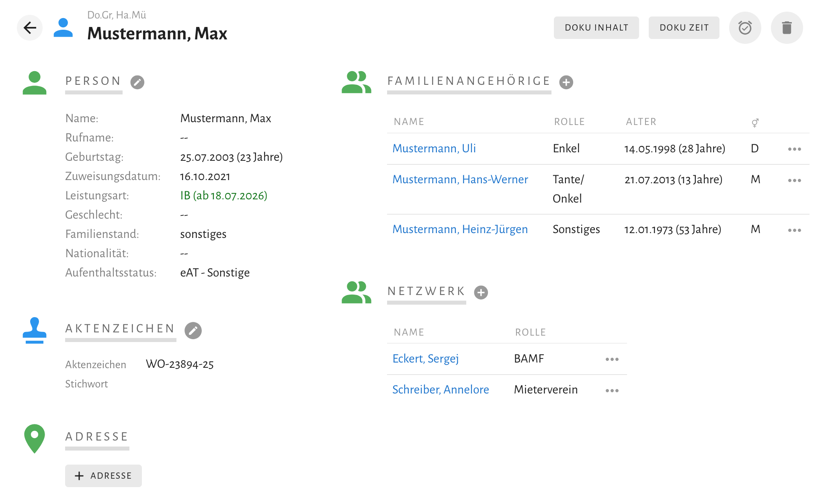Click the Tante/Onkel role cell
828x504 pixels.
(x=568, y=189)
